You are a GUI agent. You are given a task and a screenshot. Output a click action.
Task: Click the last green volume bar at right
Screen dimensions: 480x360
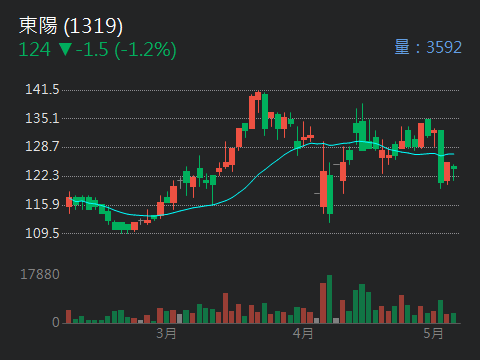tap(453, 318)
